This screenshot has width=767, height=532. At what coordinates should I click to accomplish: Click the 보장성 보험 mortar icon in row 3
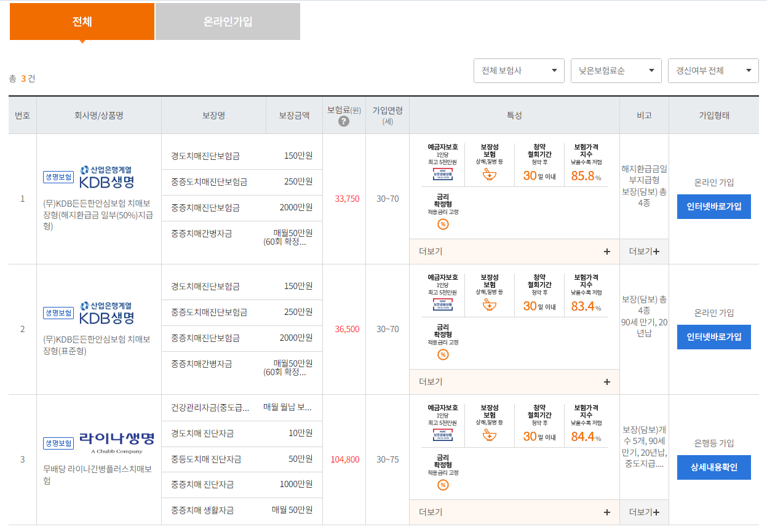coord(490,435)
